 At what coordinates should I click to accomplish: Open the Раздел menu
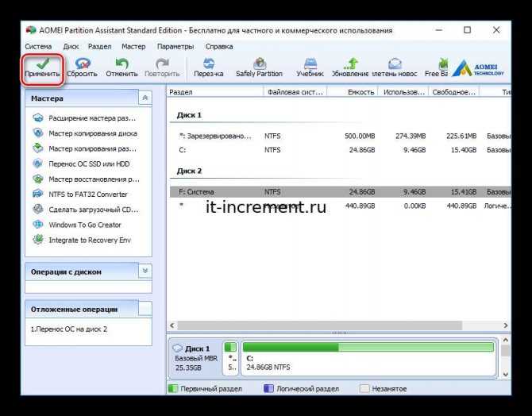tap(100, 47)
